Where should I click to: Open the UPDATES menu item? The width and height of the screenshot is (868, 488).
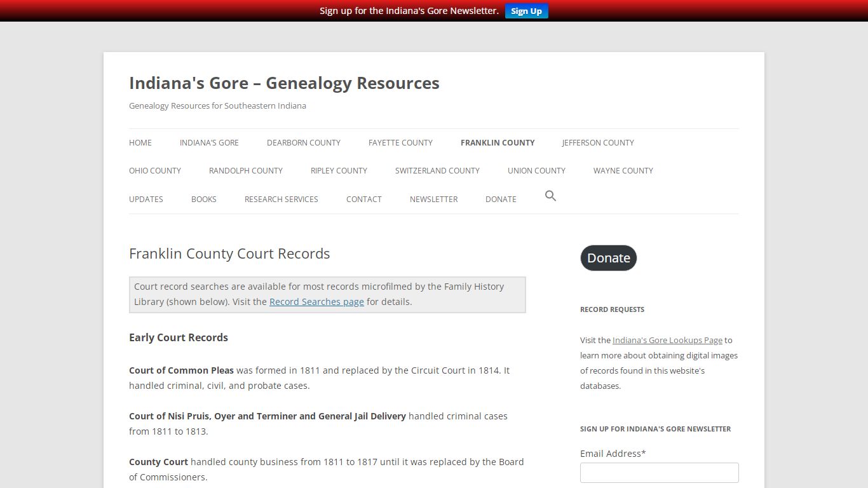tap(146, 200)
